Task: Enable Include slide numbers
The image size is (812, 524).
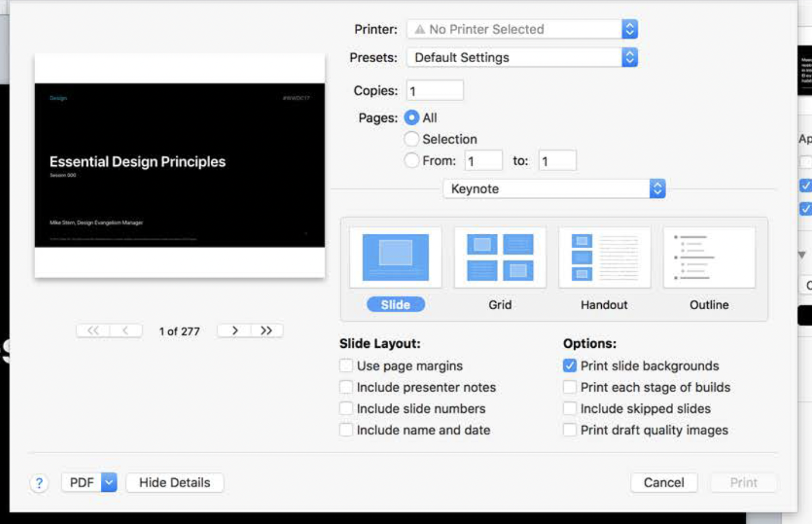Action: [x=346, y=408]
